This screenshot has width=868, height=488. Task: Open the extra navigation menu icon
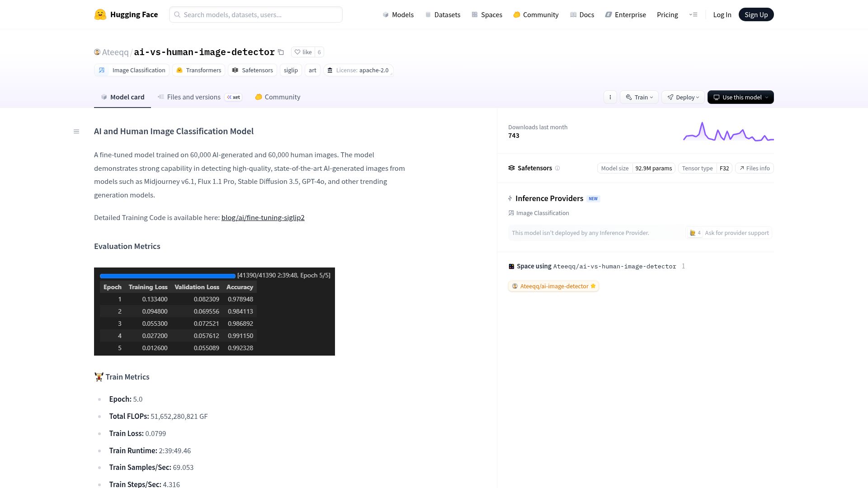(x=693, y=14)
